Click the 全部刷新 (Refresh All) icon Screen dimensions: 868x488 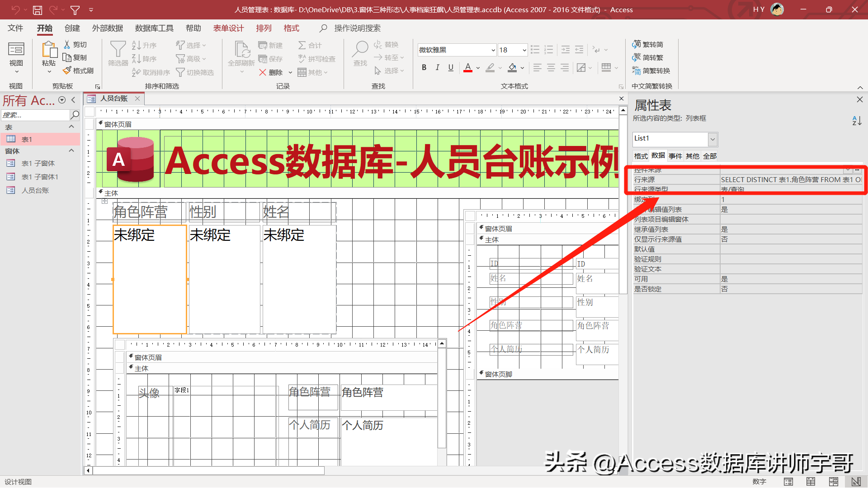coord(242,49)
